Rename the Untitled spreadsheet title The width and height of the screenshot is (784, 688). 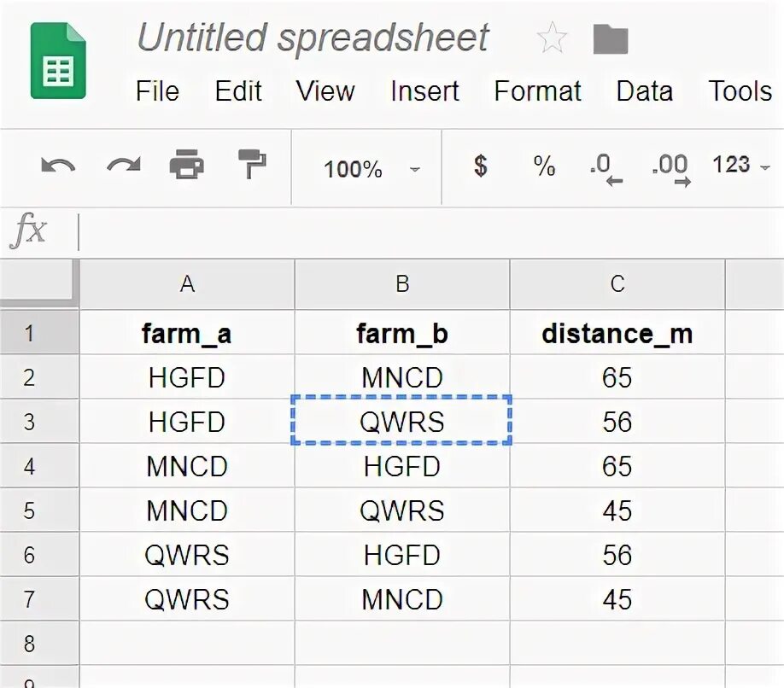pos(313,38)
